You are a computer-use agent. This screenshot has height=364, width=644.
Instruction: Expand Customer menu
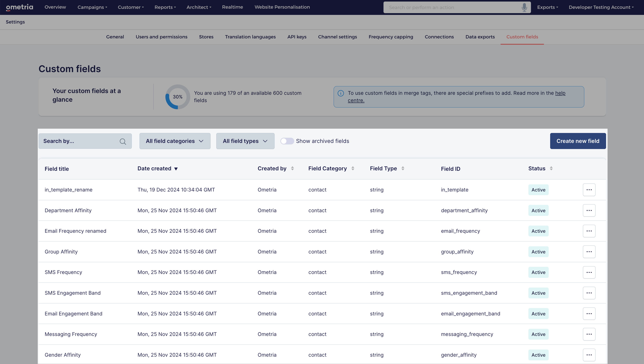point(131,7)
